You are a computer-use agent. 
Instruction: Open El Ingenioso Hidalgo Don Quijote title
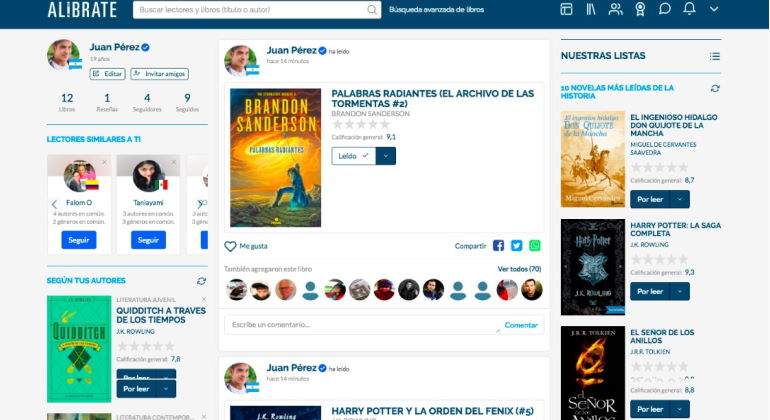click(x=673, y=125)
